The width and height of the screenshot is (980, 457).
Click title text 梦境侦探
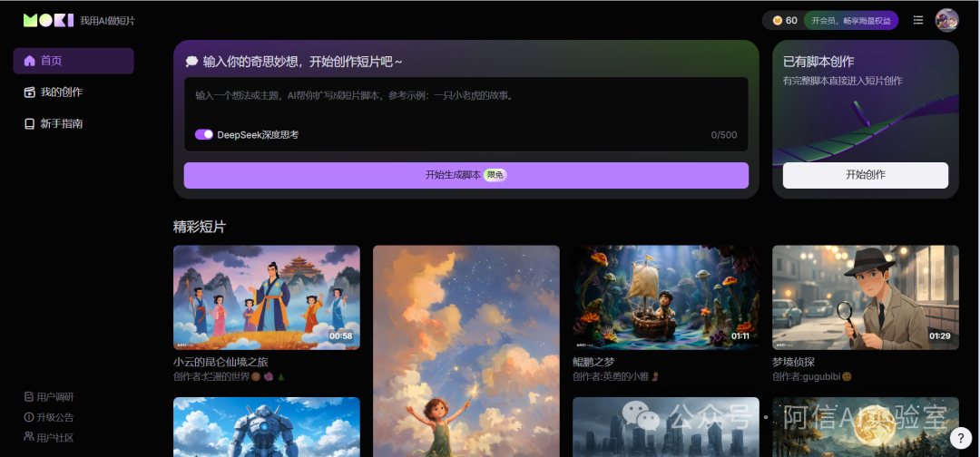(793, 362)
